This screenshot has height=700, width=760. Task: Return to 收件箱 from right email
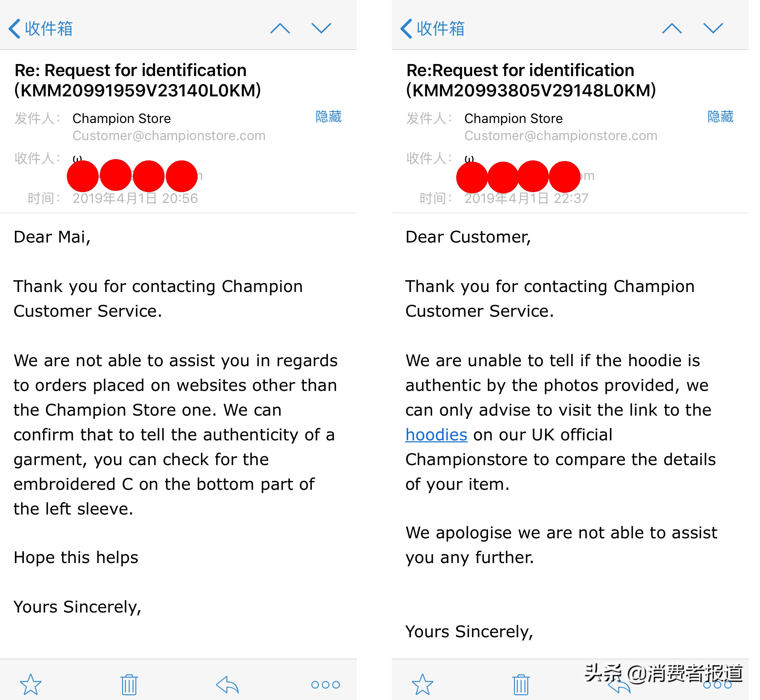coord(433,29)
